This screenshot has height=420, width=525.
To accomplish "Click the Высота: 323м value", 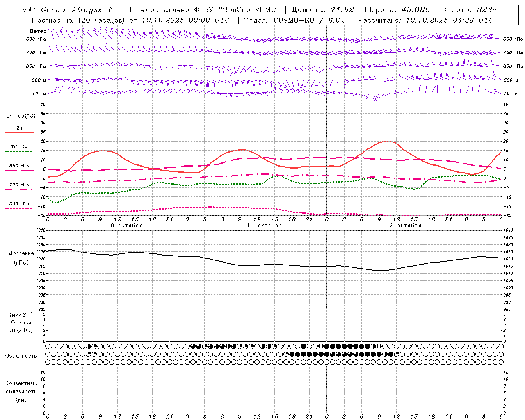I will coord(469,10).
